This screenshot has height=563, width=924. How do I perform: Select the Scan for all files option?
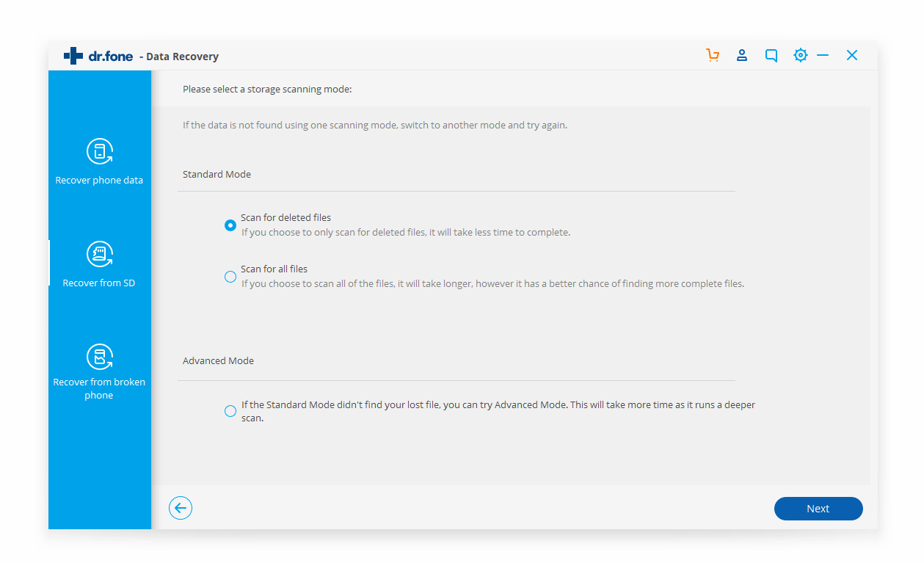click(x=230, y=277)
